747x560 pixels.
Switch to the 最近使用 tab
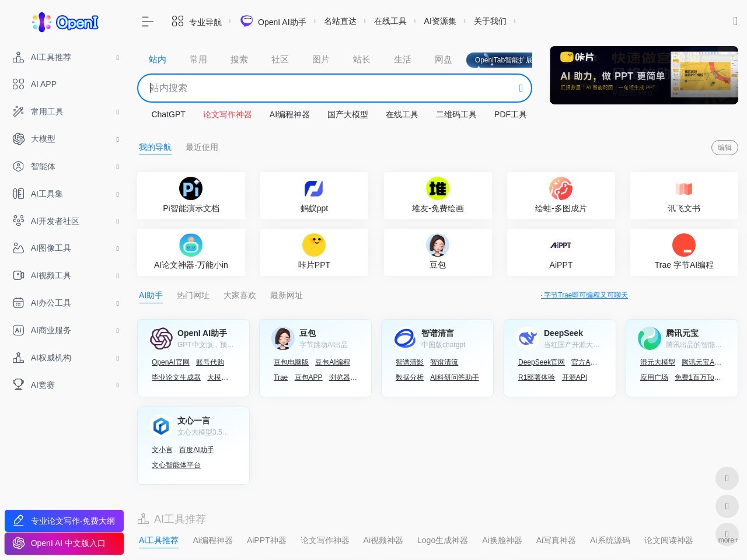click(x=201, y=147)
